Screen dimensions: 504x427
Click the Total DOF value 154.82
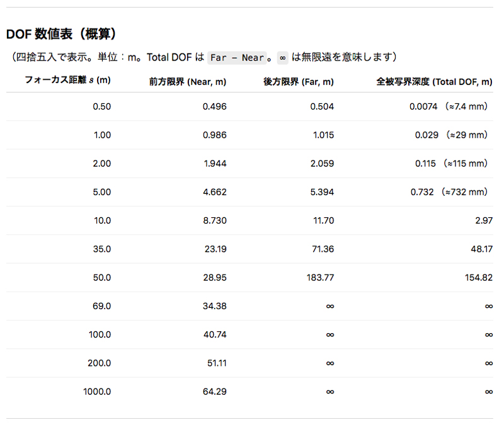pos(478,277)
